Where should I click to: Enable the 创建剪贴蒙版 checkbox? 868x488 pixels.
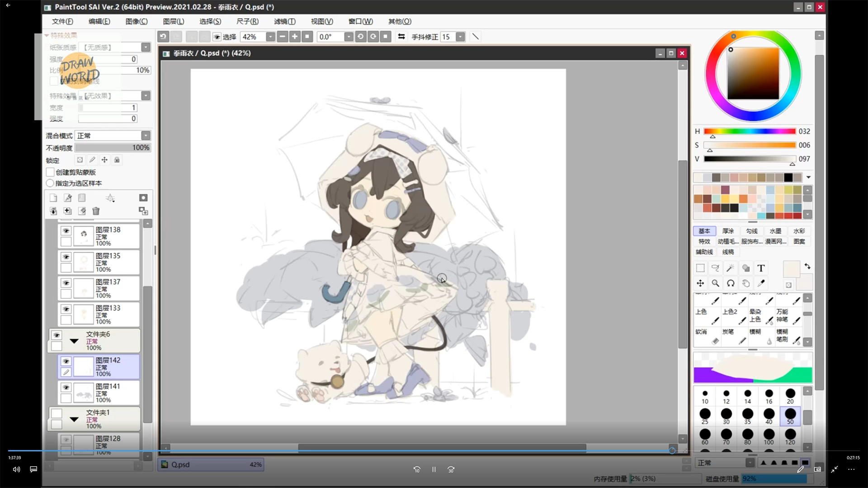point(50,172)
